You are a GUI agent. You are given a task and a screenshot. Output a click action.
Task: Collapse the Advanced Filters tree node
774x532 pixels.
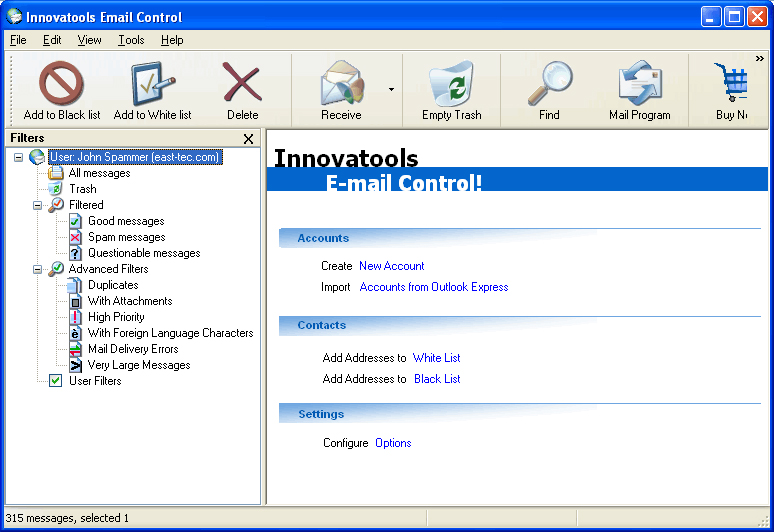click(38, 269)
